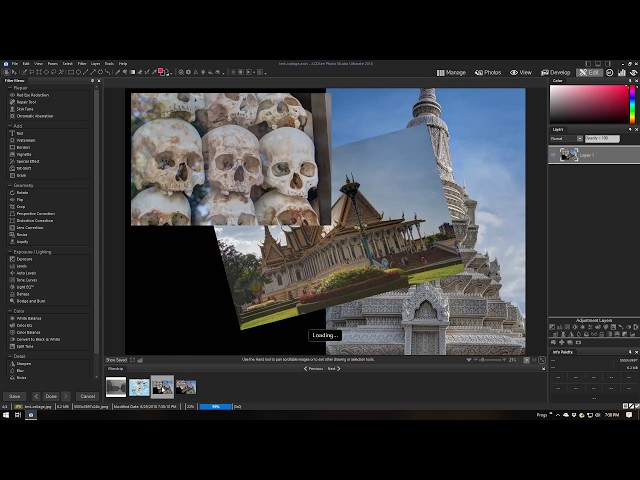The height and width of the screenshot is (480, 640).
Task: Open the Select menu
Action: coord(68,64)
